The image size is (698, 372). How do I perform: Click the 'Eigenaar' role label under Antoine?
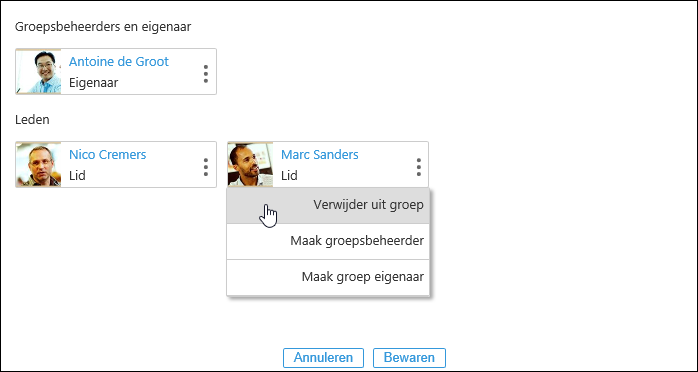coord(93,83)
